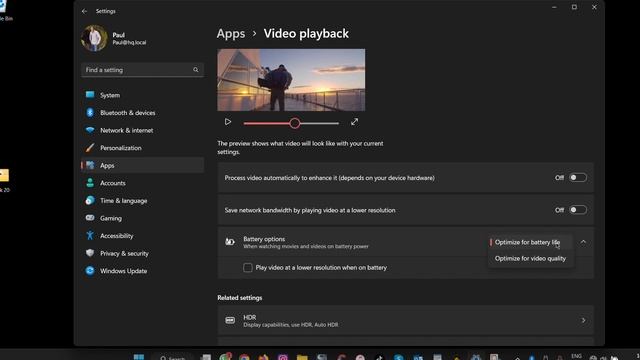The image size is (640, 360).
Task: Select Optimize for video quality option
Action: tap(531, 258)
